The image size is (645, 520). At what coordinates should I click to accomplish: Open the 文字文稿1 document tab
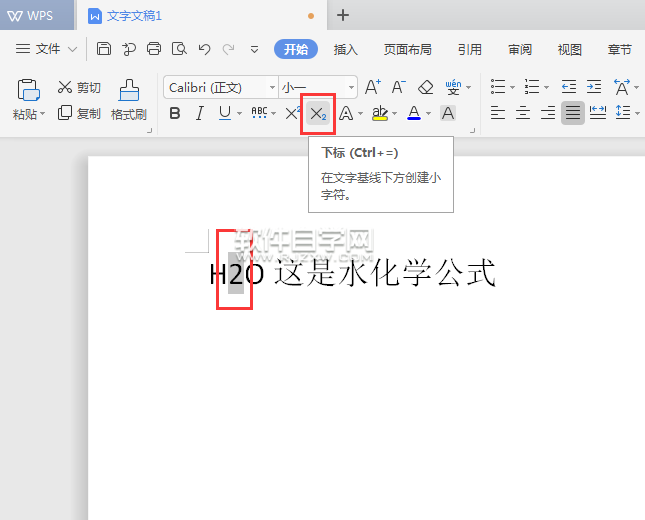[201, 16]
